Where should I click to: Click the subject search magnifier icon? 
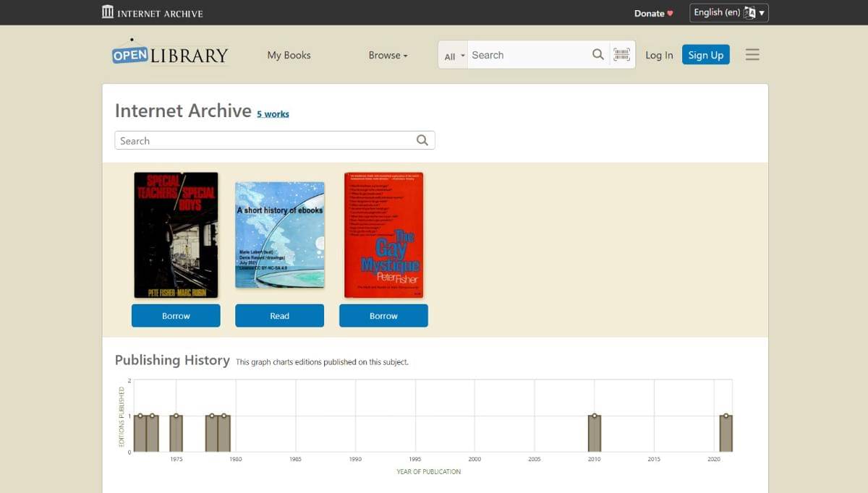pyautogui.click(x=422, y=141)
